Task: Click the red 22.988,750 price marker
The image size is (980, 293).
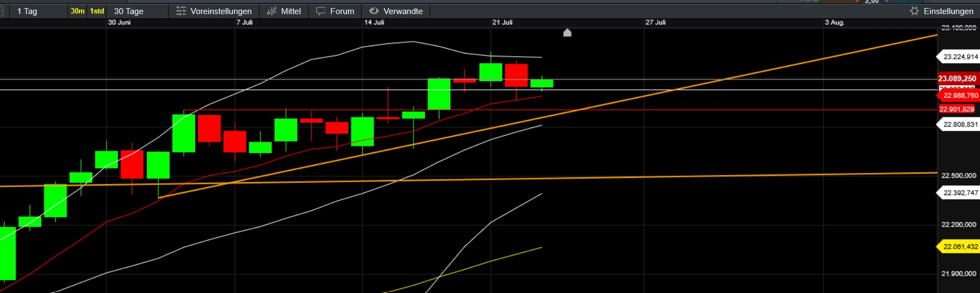Action: tap(958, 96)
